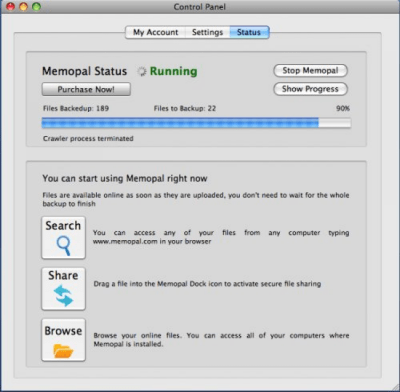
Task: Open the Browse folder button
Action: coord(63,340)
